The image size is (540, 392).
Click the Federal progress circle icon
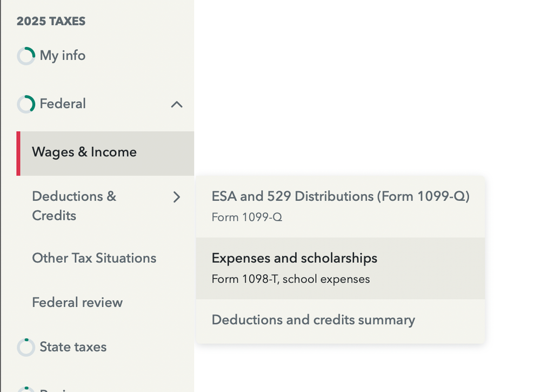(26, 104)
